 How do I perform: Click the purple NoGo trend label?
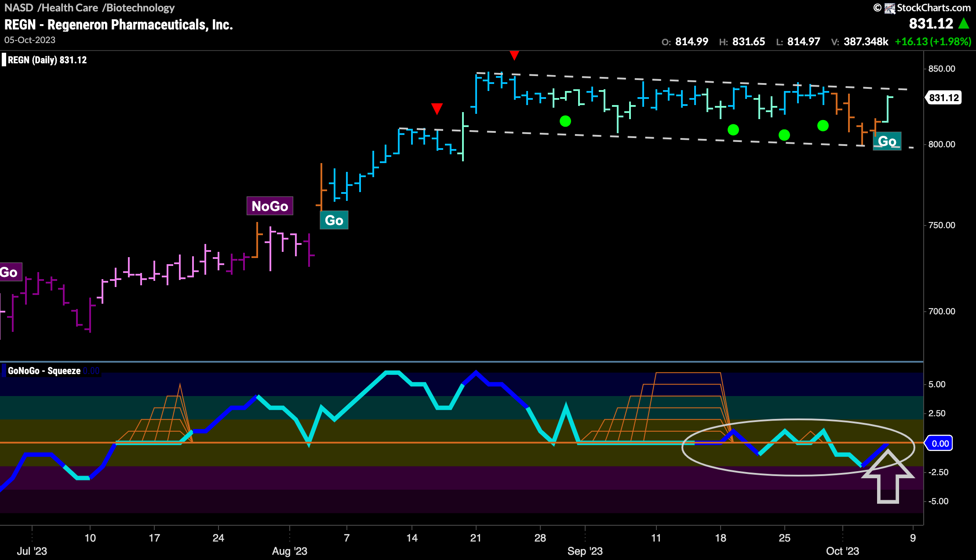click(x=270, y=206)
